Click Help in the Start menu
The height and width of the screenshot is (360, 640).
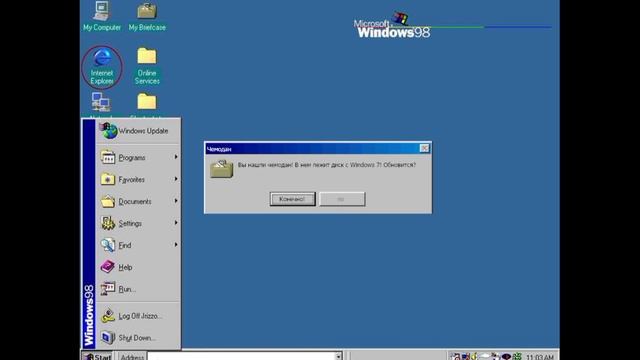coord(138,267)
